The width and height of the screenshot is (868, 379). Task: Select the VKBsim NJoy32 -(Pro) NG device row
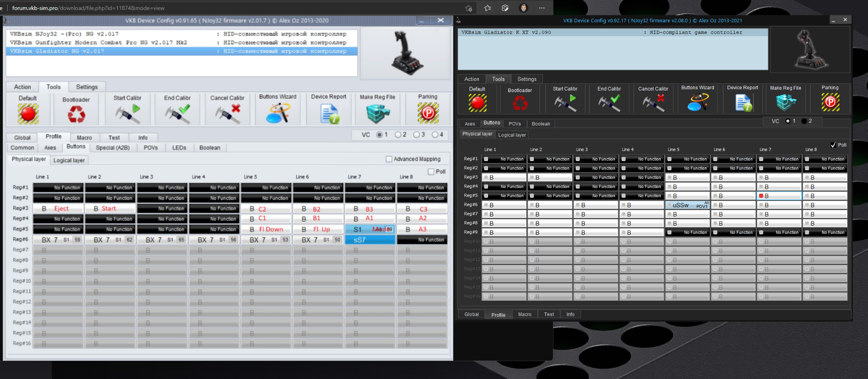coord(182,34)
